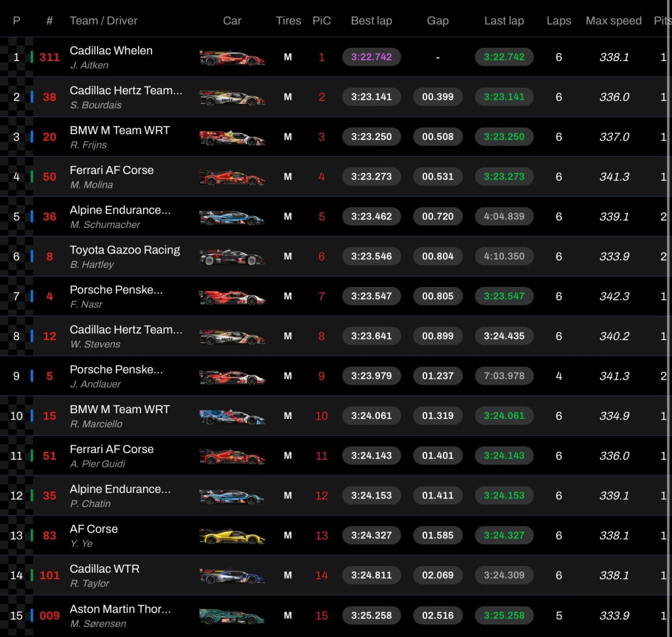Click A. Pier Guidi's Ferrari #51 car image
Image resolution: width=672 pixels, height=637 pixels.
coord(232,456)
